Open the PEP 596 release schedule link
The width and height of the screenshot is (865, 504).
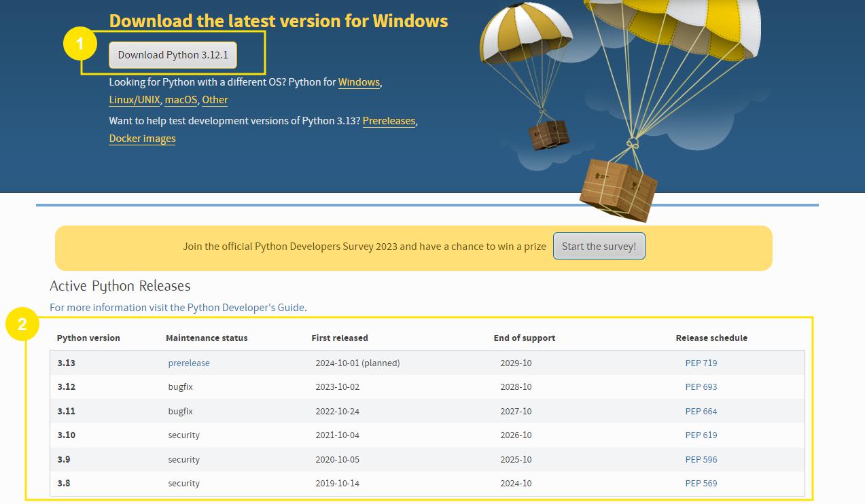point(701,460)
